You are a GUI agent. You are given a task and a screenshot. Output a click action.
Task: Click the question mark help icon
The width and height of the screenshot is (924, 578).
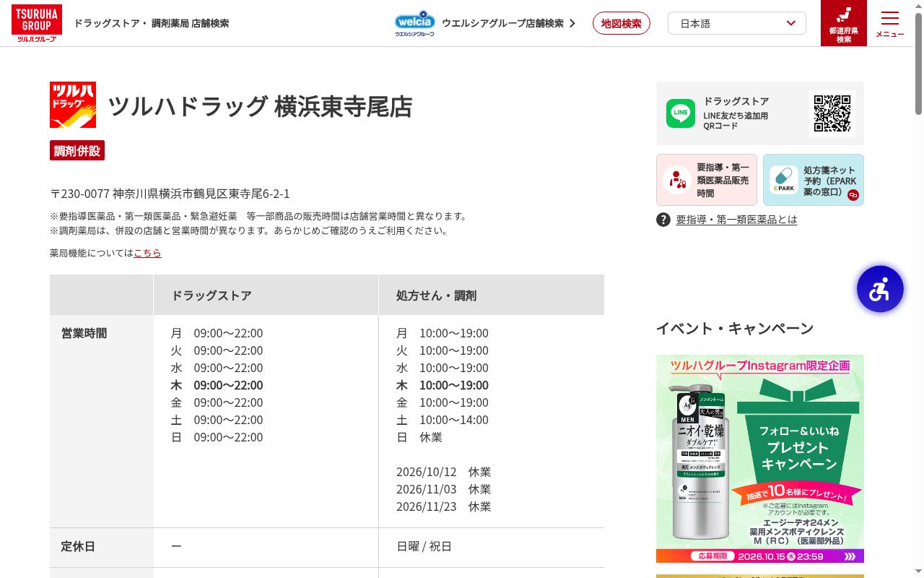(x=663, y=220)
